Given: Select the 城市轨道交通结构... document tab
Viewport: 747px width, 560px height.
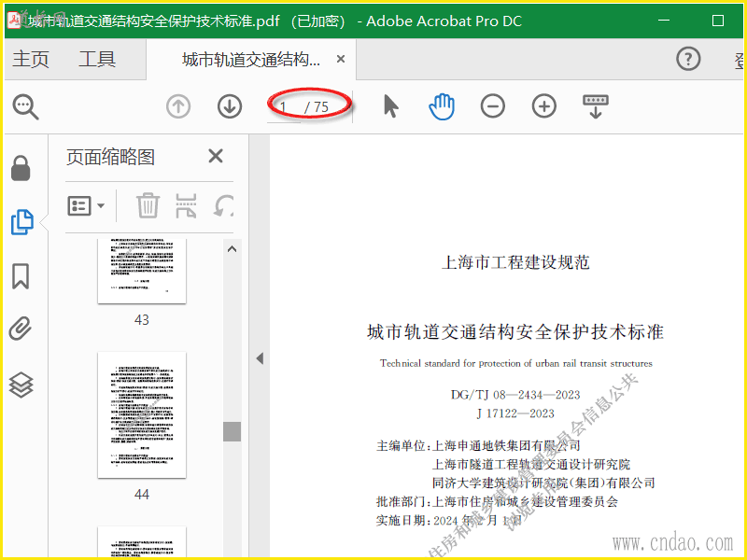Looking at the screenshot, I should point(251,60).
